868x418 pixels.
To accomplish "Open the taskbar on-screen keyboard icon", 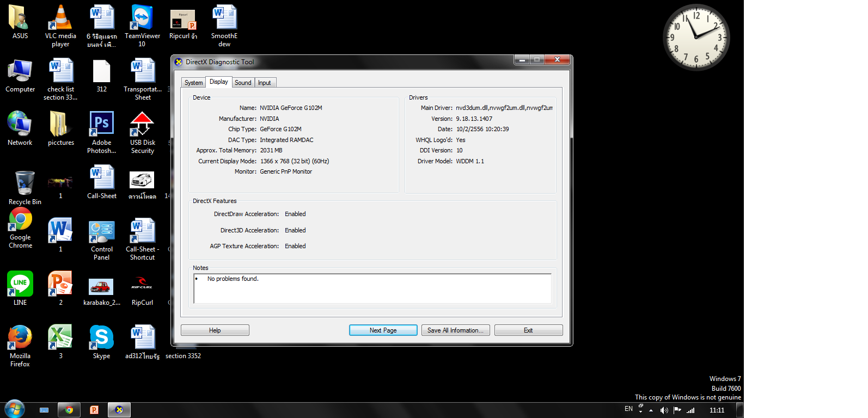I will [x=44, y=410].
